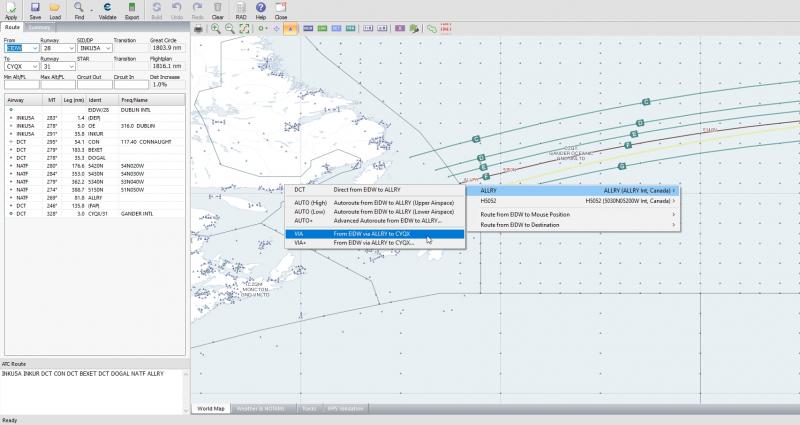Select the 5420N 54N020W row

(x=95, y=166)
